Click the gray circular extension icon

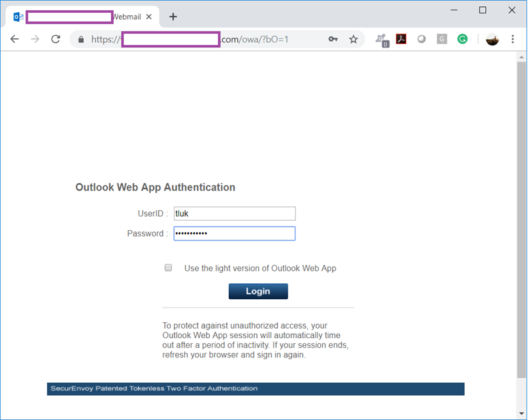tap(422, 39)
